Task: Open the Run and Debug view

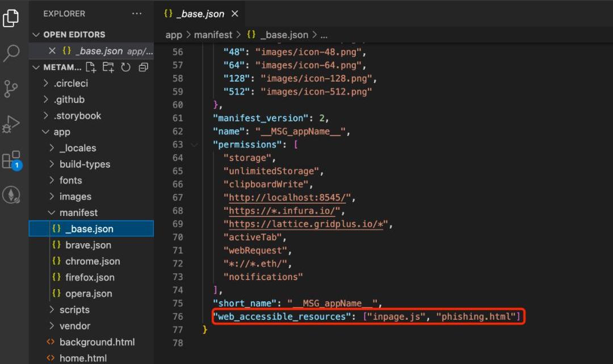Action: tap(11, 124)
